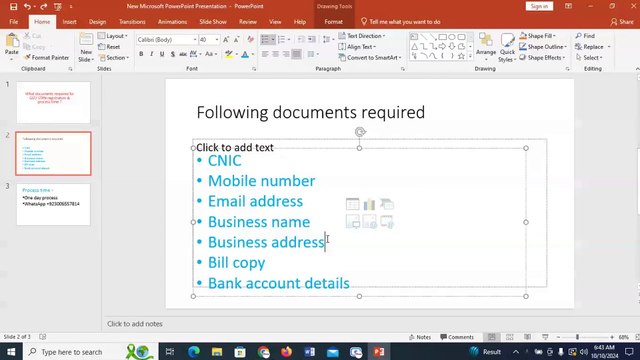
Task: Justify text alignment
Action: pos(296,54)
